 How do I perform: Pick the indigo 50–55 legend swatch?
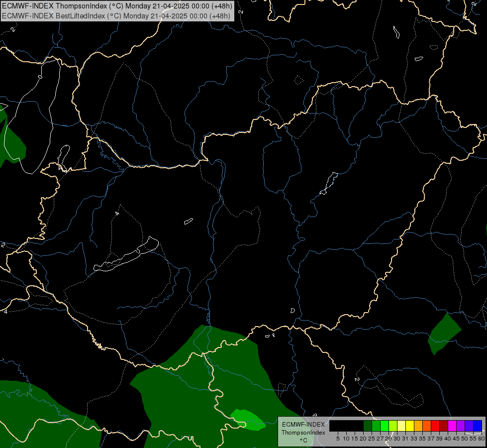[x=469, y=426]
